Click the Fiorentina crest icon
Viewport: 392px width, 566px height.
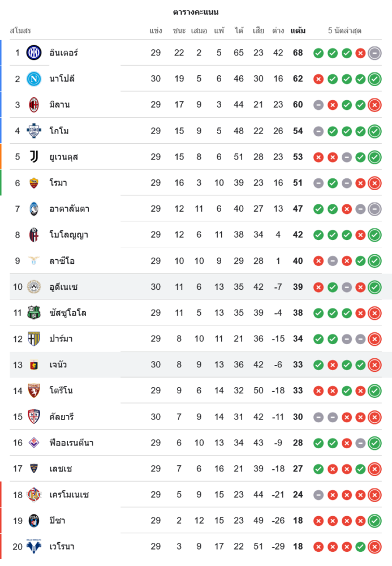click(x=34, y=443)
